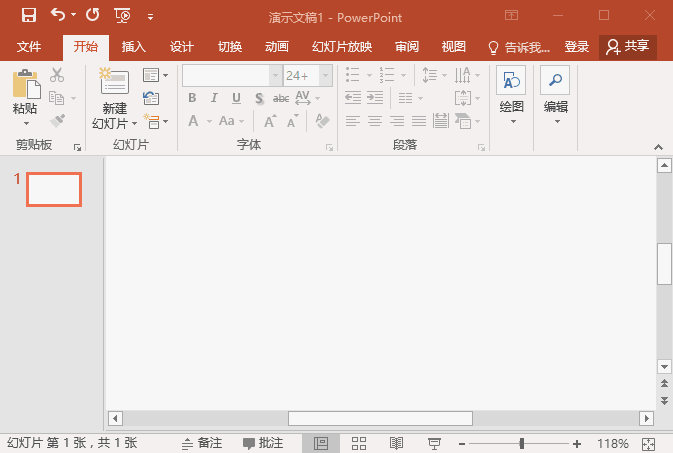Click the 批注 comments button

pyautogui.click(x=263, y=443)
